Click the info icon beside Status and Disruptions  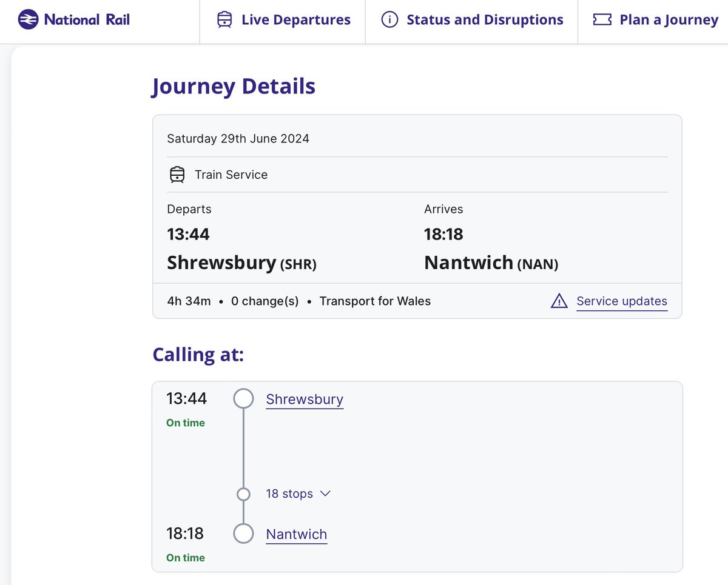point(389,20)
